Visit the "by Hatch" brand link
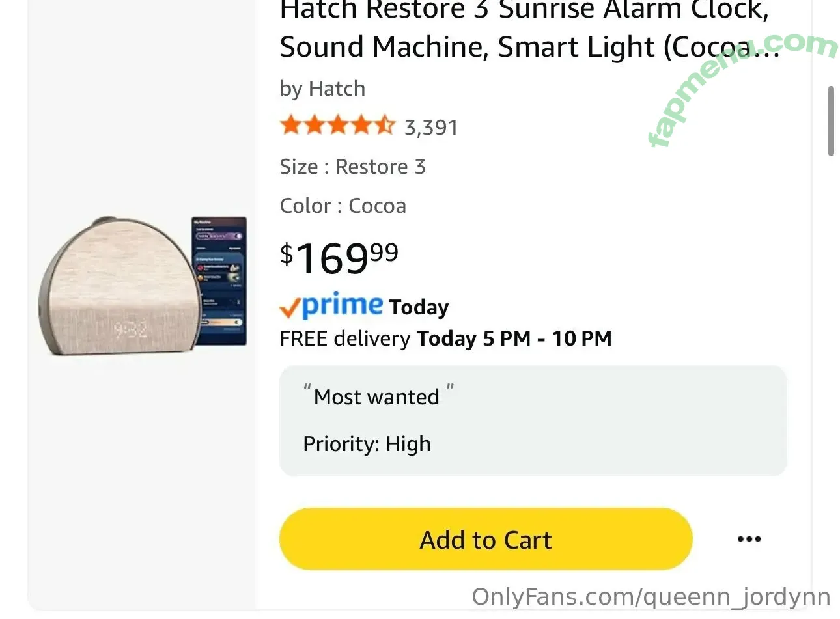 [x=322, y=89]
